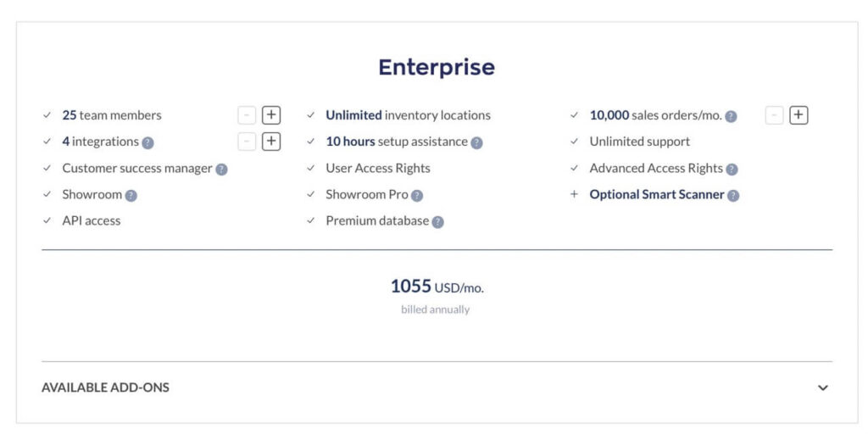Expand Available Add-ons chevron arrow

coord(822,387)
